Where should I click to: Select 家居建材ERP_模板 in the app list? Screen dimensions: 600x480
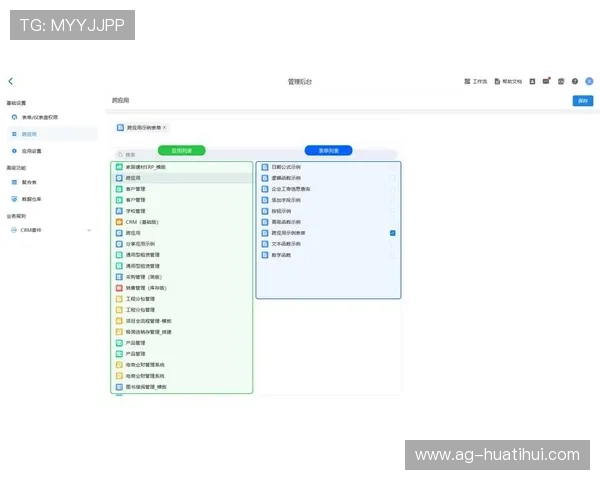[182, 167]
